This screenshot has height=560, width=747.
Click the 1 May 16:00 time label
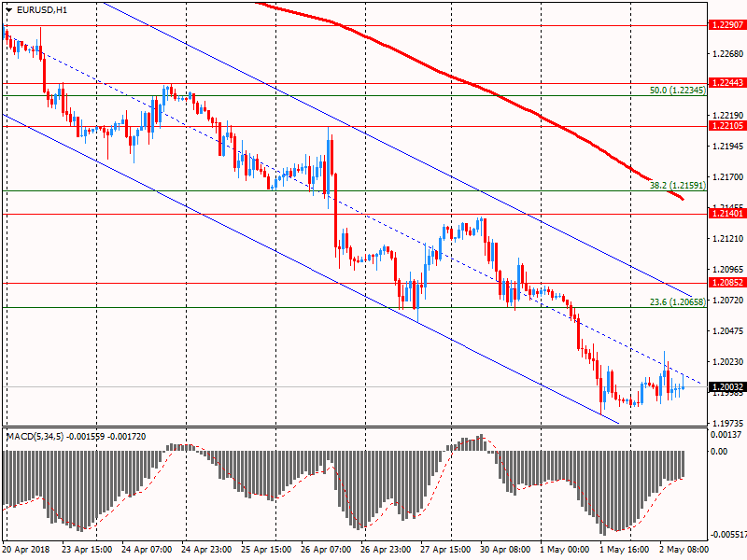(x=625, y=550)
